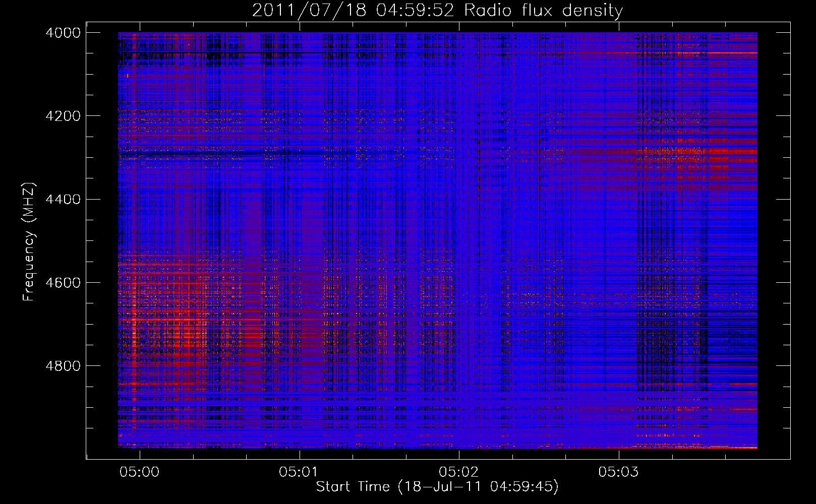Click inside the radio flux spectrogram image
This screenshot has height=504, width=816.
click(438, 240)
